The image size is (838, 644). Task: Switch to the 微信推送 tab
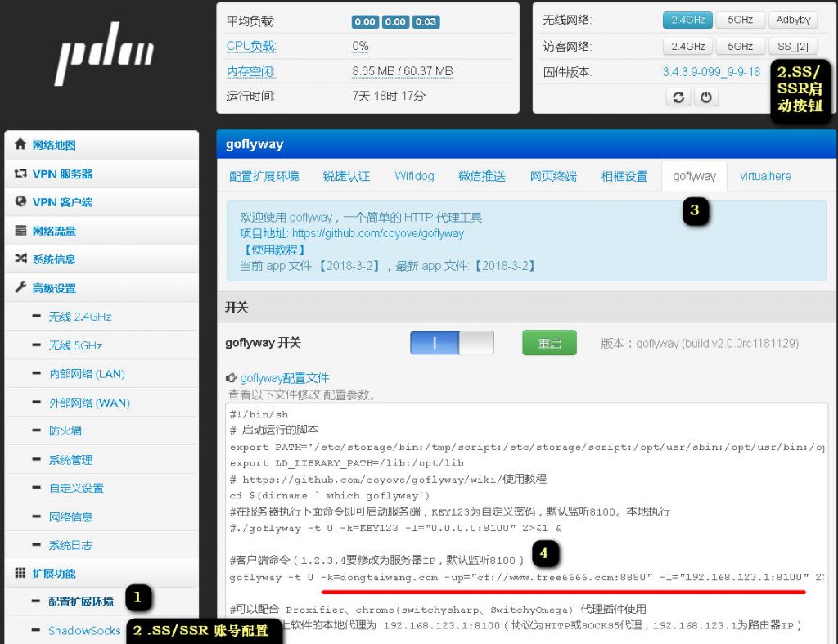click(x=481, y=177)
